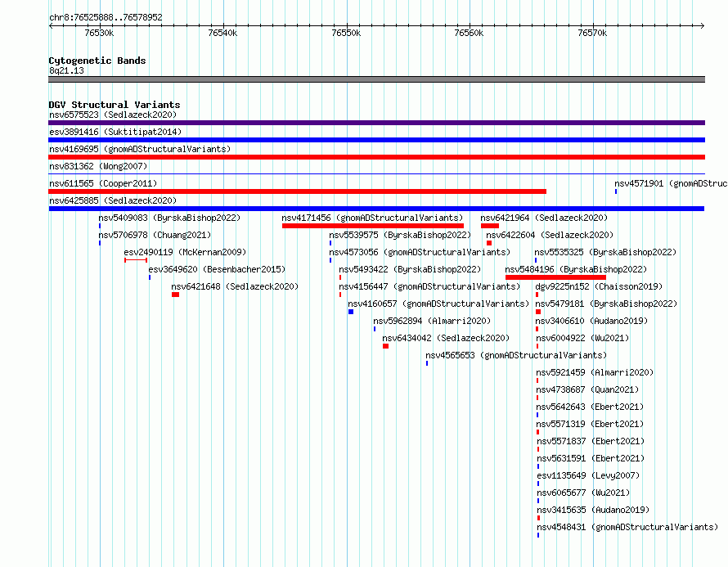728x567 pixels.
Task: Select dgv9225n152 (Chaisson2019) label
Action: click(x=599, y=286)
